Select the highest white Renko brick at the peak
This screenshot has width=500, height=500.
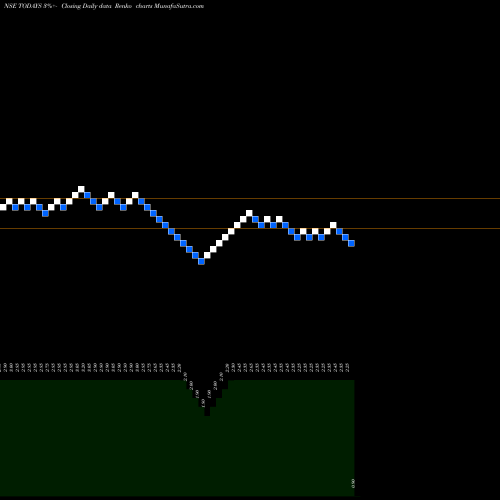point(81,189)
